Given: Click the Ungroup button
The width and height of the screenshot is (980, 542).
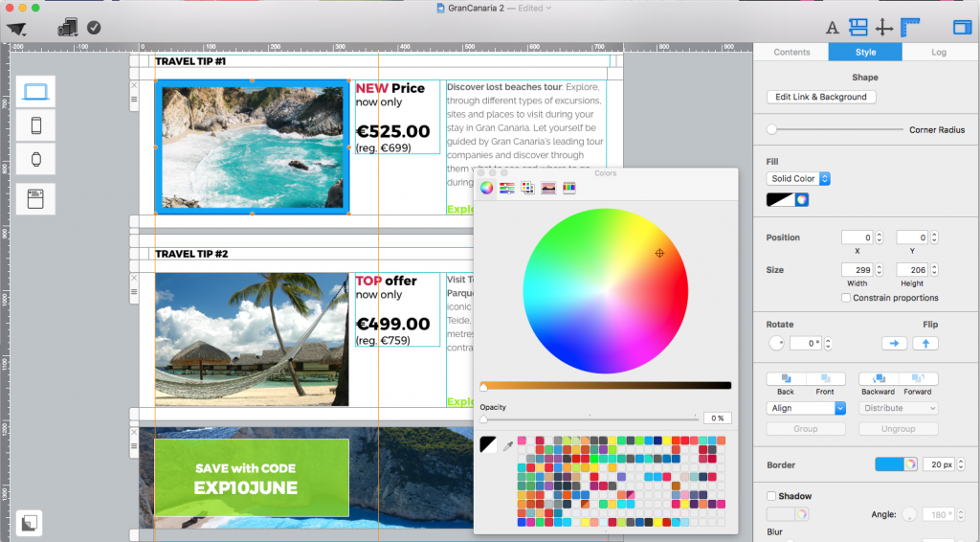Looking at the screenshot, I should 898,429.
